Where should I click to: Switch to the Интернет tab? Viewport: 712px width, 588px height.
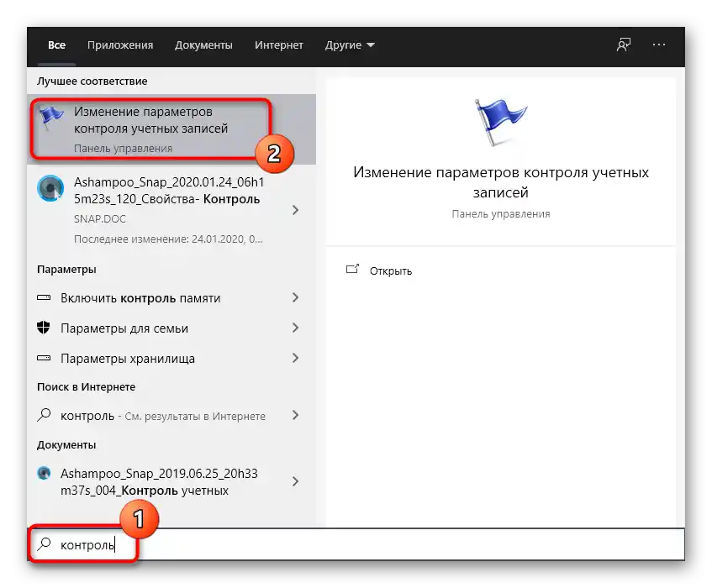(x=279, y=45)
